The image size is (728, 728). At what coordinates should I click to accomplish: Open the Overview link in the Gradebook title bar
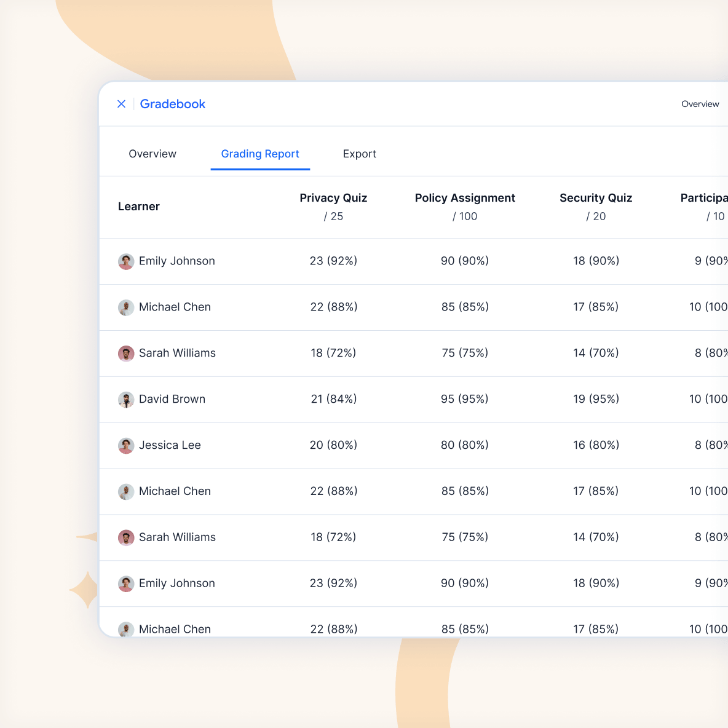[700, 104]
